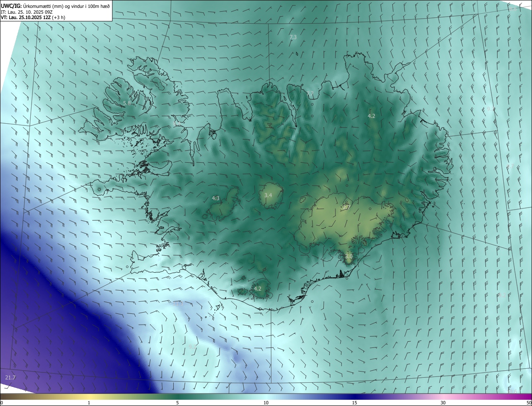
Task: Click the tick label '30' on the scale
Action: (x=443, y=403)
